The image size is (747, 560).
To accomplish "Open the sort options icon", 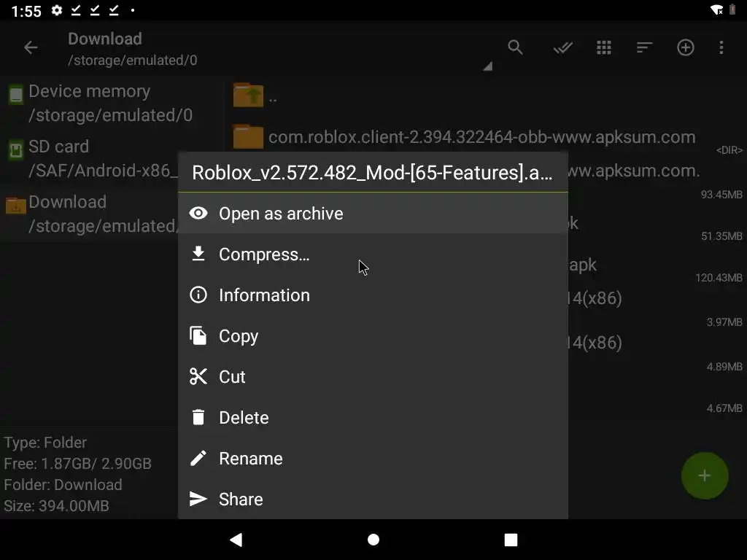I will click(644, 47).
